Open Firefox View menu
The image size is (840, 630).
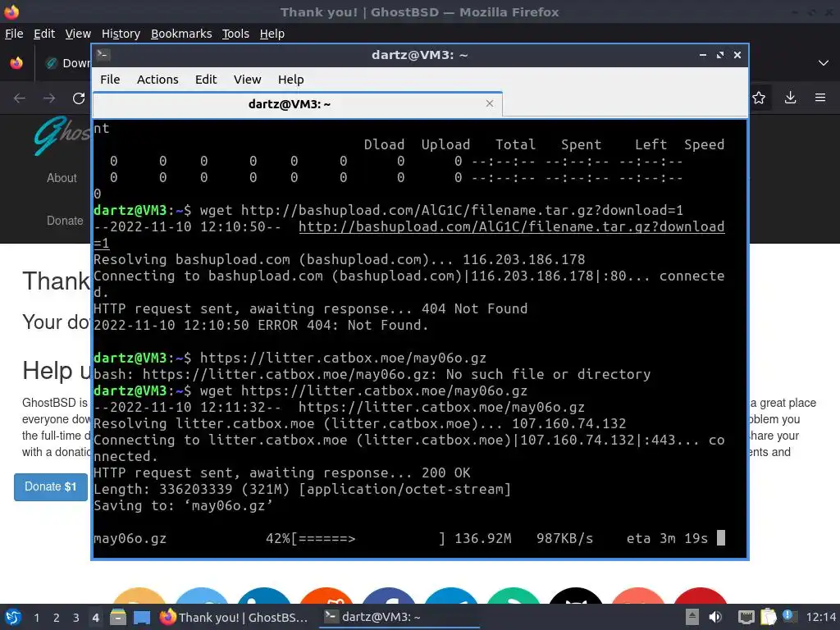point(78,34)
